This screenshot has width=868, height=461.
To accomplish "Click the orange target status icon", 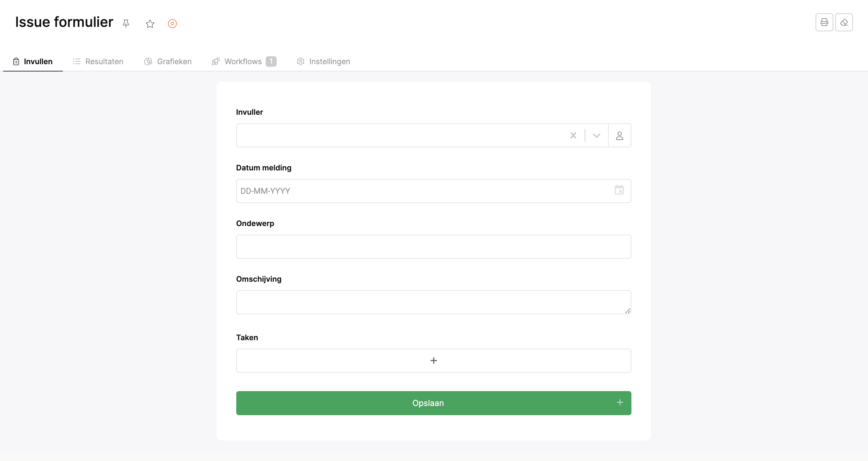I will [x=172, y=24].
